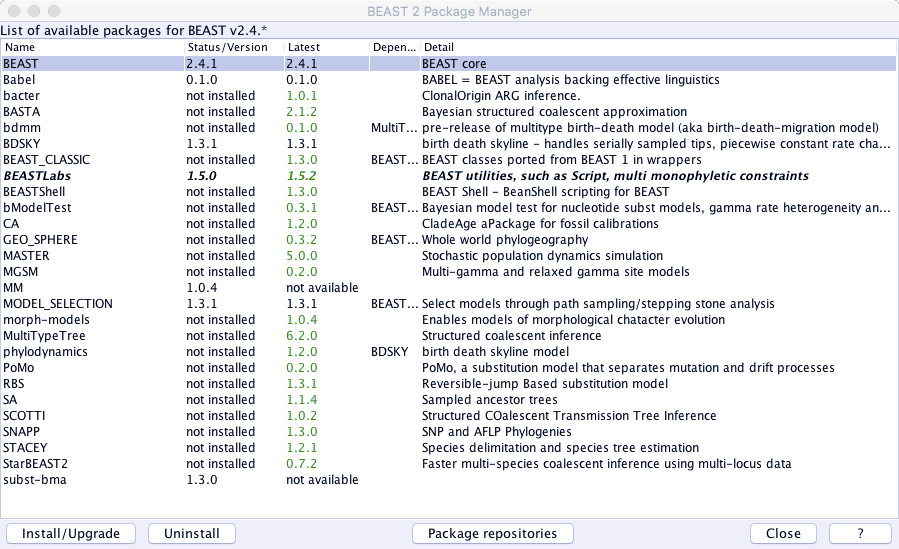Select the morph-models package
899x549 pixels.
pyautogui.click(x=449, y=320)
